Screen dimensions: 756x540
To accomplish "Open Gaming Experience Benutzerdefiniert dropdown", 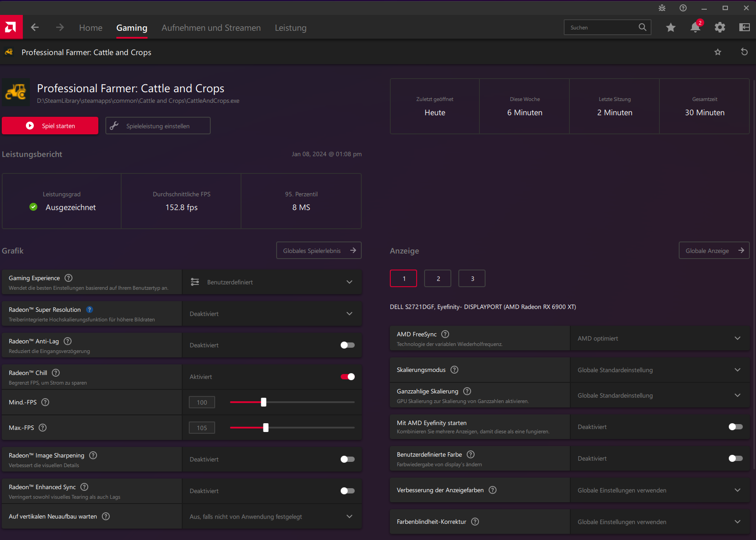I will click(272, 282).
